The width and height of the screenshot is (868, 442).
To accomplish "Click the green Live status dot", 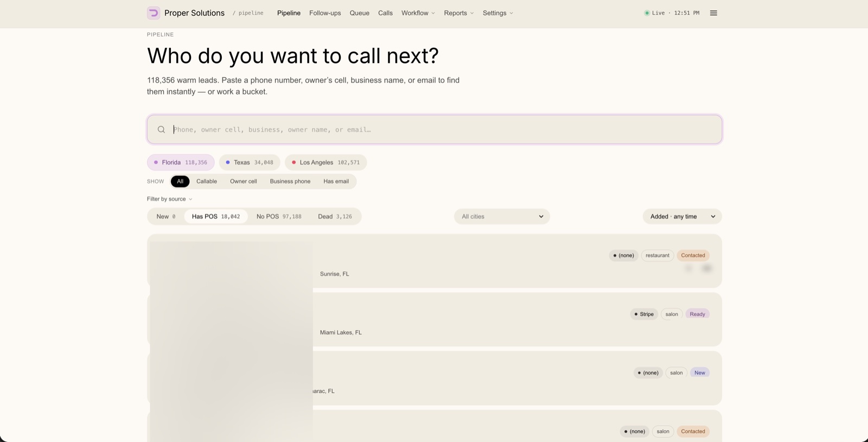I will (647, 13).
